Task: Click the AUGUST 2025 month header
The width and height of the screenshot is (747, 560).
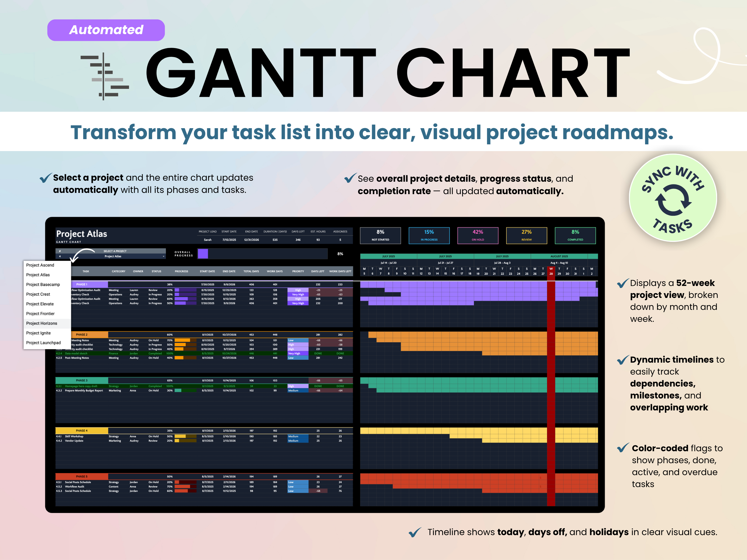Action: coord(559,257)
